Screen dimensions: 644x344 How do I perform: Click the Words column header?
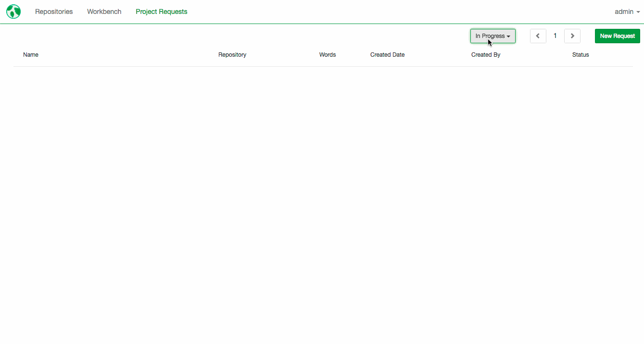click(x=328, y=55)
